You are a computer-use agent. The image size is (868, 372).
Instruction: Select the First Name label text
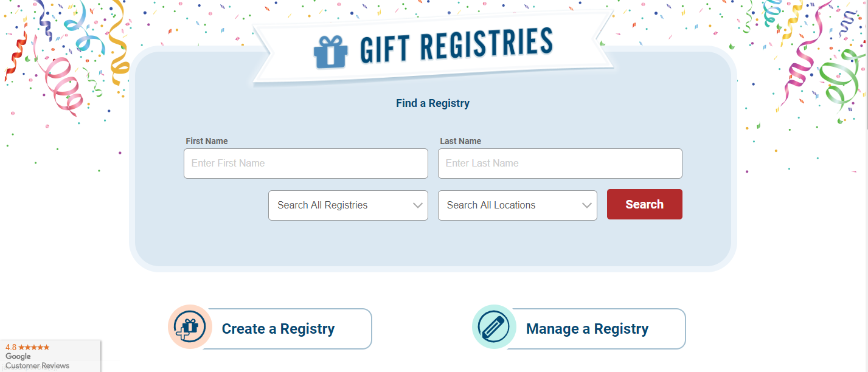tap(206, 140)
